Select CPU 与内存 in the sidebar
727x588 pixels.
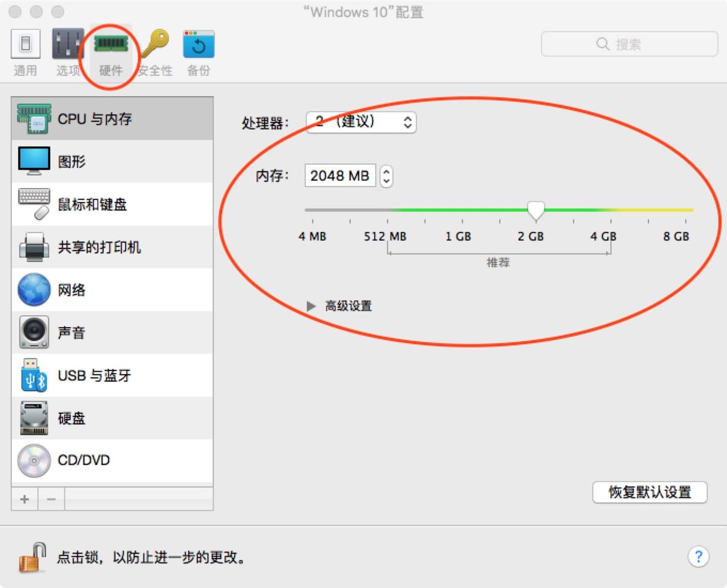point(112,119)
